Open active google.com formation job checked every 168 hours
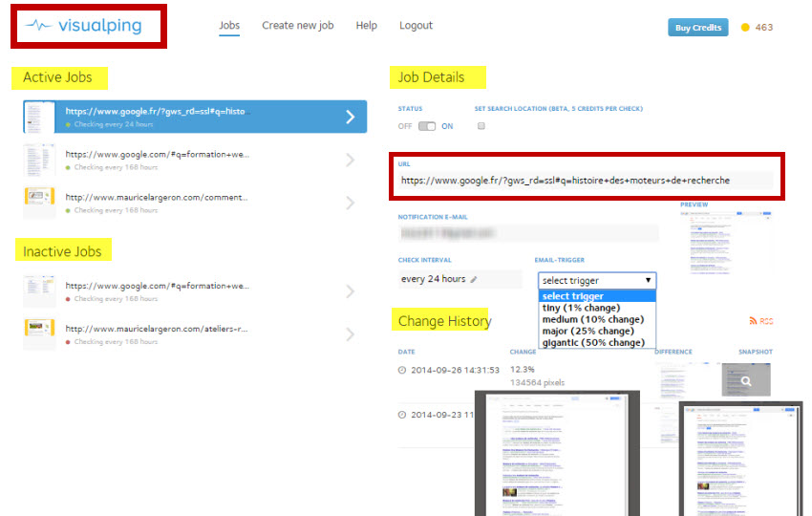The image size is (812, 516). click(x=195, y=161)
